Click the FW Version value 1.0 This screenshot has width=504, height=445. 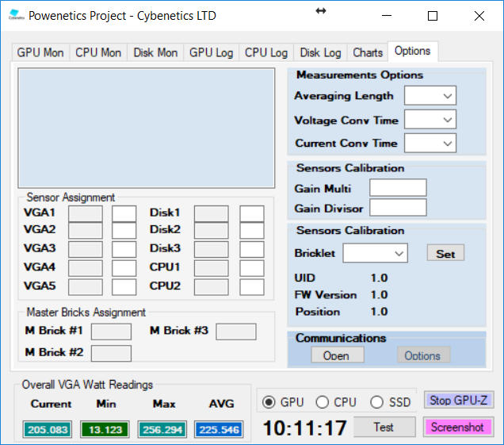380,295
